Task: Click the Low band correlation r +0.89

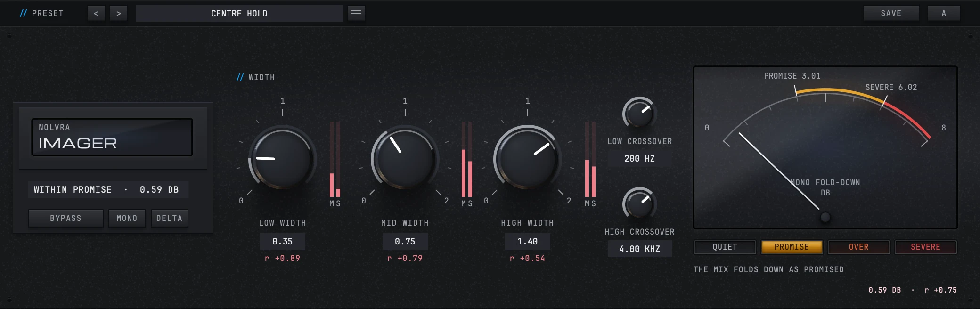Action: click(283, 258)
